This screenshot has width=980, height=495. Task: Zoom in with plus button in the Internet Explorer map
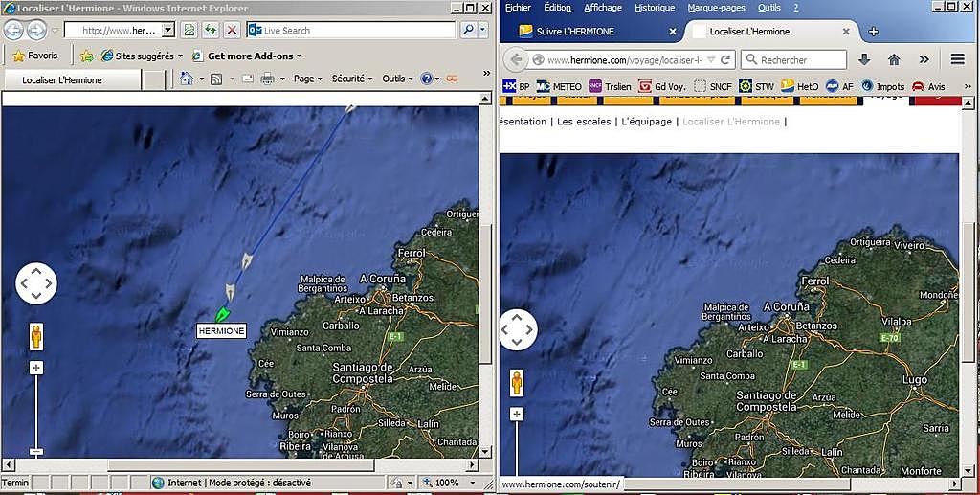[x=36, y=368]
